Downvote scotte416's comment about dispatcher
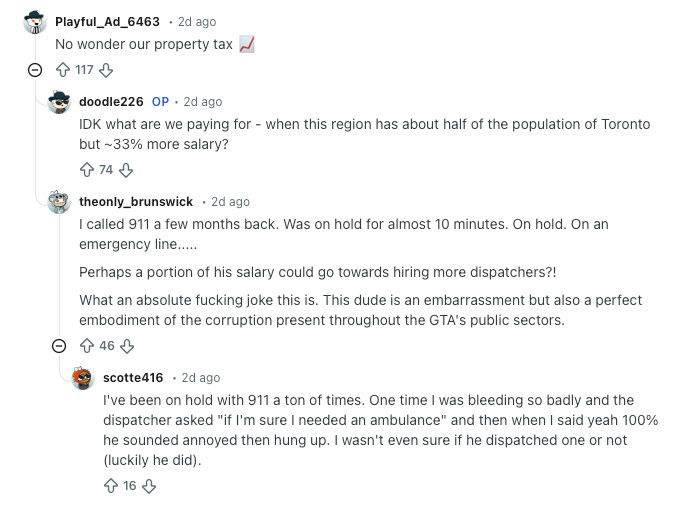 (x=149, y=486)
